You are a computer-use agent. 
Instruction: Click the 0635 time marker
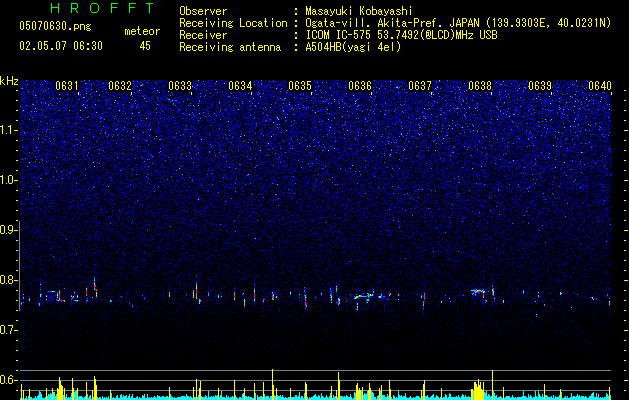pos(300,85)
